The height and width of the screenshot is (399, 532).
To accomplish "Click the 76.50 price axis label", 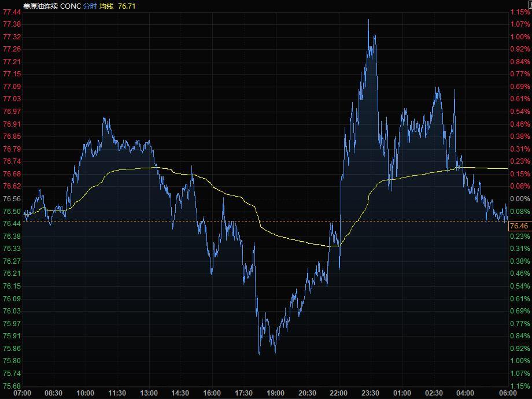I will [12, 212].
